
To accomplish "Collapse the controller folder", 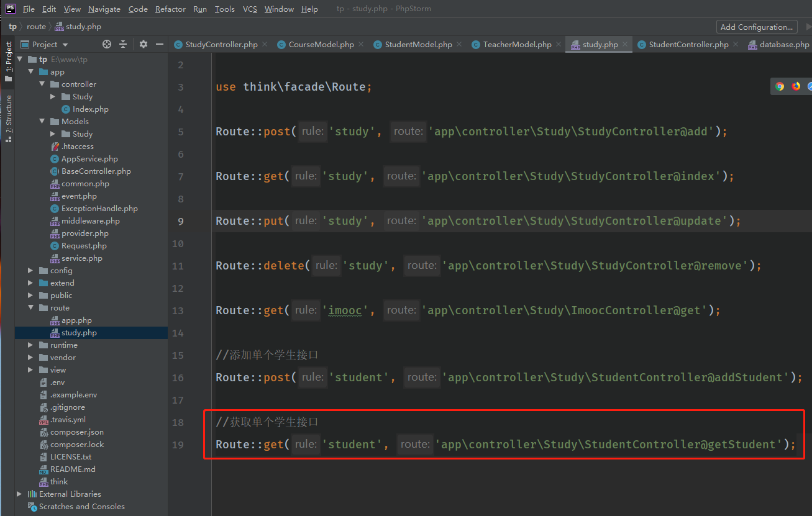I will pyautogui.click(x=42, y=84).
